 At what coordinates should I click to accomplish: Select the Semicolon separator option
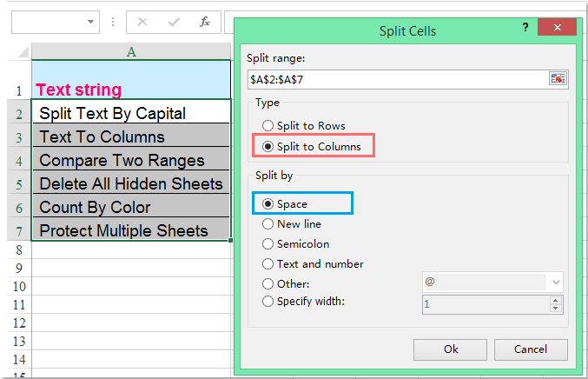(268, 244)
